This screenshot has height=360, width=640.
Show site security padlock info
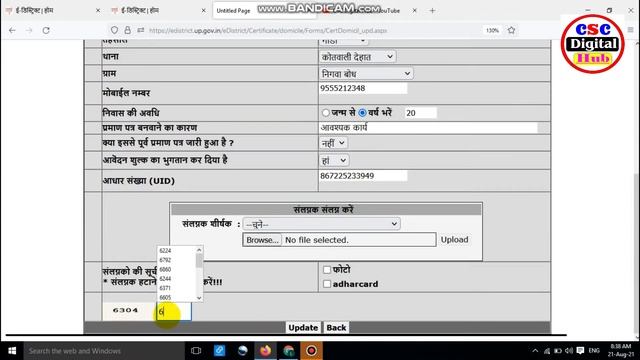[x=128, y=30]
